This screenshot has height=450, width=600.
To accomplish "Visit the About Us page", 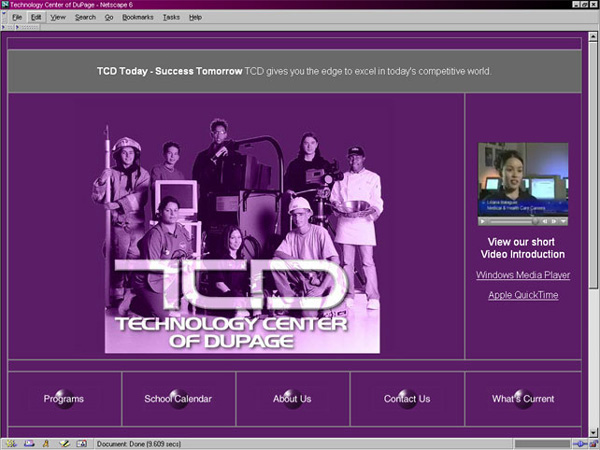I will click(x=292, y=399).
